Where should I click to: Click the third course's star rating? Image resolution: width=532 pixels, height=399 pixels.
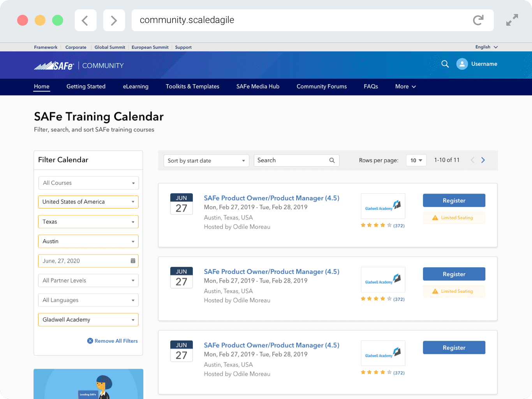(x=376, y=373)
